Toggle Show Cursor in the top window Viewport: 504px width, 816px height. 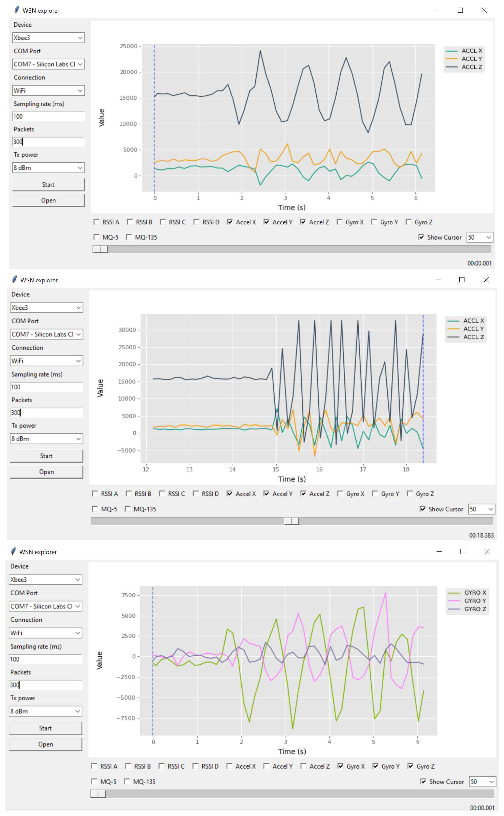pos(421,237)
